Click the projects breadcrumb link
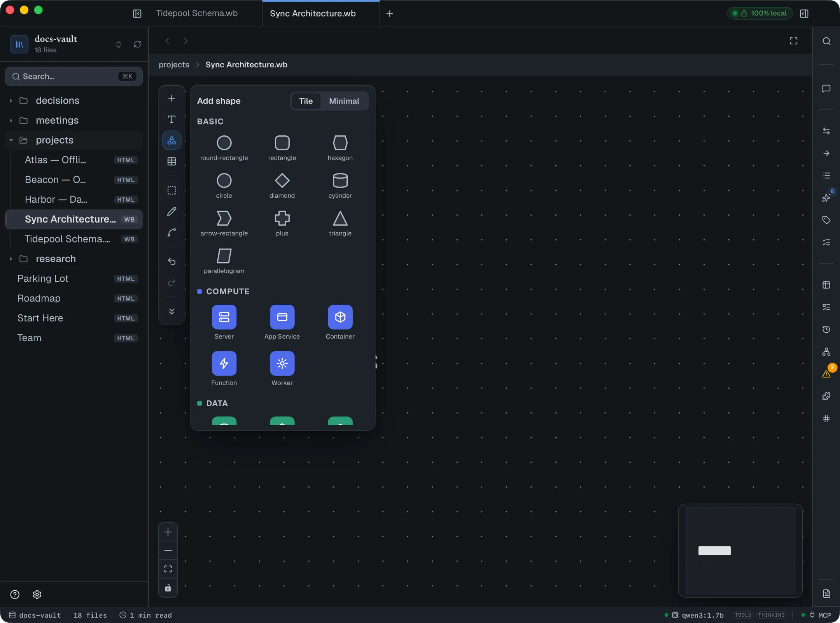The height and width of the screenshot is (623, 840). [x=174, y=65]
